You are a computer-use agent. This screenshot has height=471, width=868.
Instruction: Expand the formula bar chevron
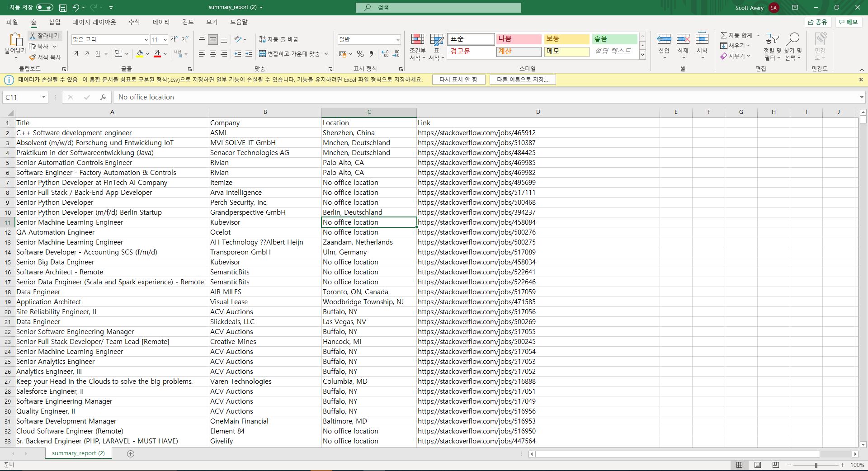(861, 97)
